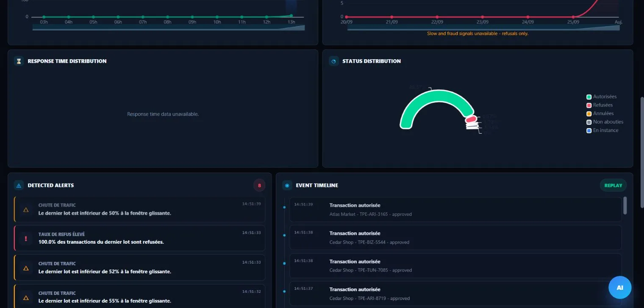The height and width of the screenshot is (308, 644).
Task: Click the red Refusées segment of gauge
Action: point(471,120)
